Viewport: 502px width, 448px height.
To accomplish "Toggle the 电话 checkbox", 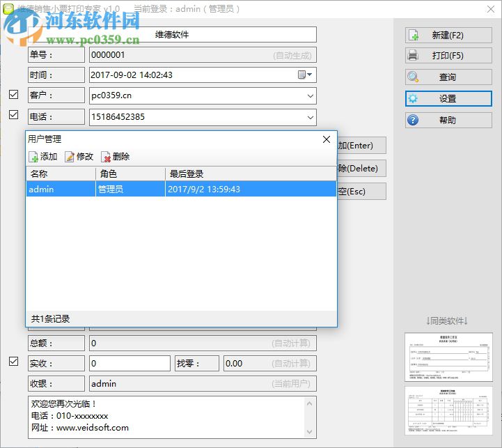I will [13, 115].
